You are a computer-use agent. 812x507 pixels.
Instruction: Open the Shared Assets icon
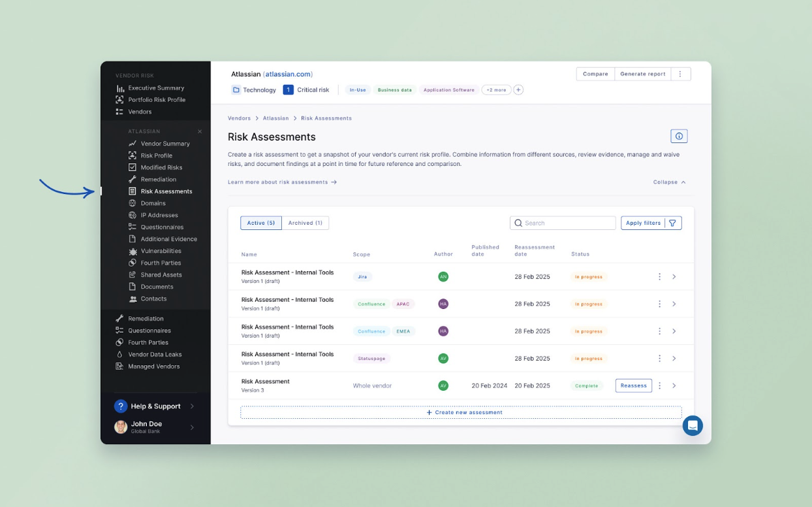[133, 274]
